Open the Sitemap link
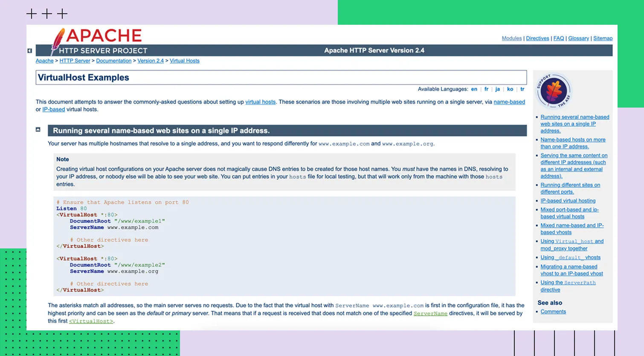 (x=603, y=38)
